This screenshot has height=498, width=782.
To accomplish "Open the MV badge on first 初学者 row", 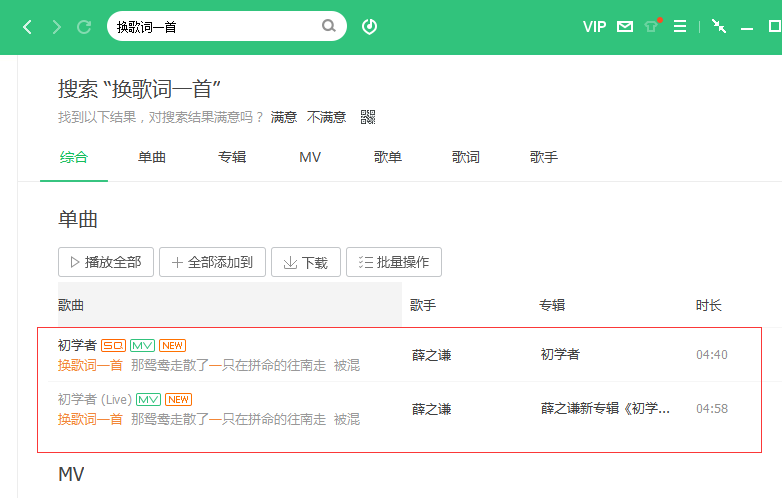I will pyautogui.click(x=143, y=345).
